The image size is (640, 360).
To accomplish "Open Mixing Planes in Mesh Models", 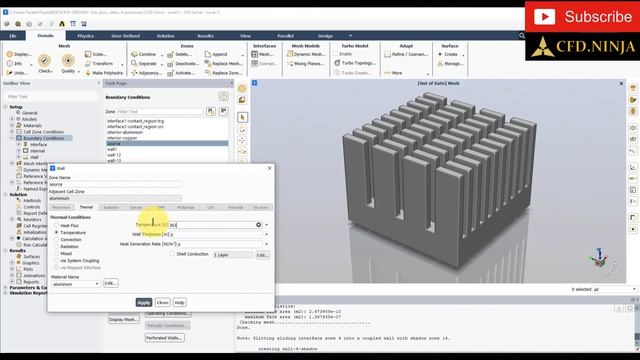I will tap(305, 64).
